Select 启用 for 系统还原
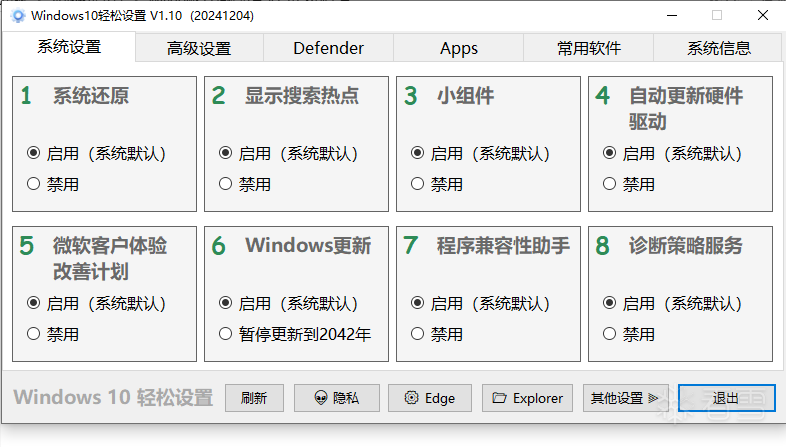Screen dimensions: 786x447 96,153
